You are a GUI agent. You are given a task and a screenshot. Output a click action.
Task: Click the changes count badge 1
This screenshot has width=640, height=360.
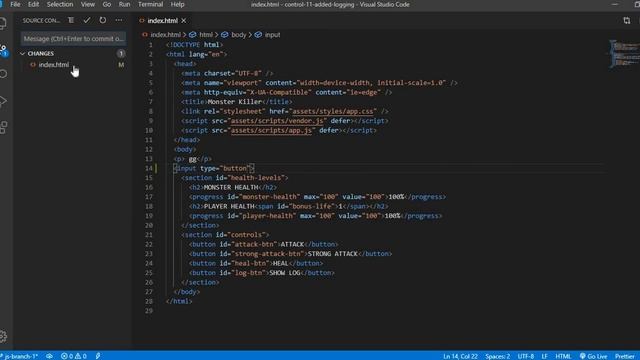[x=121, y=53]
